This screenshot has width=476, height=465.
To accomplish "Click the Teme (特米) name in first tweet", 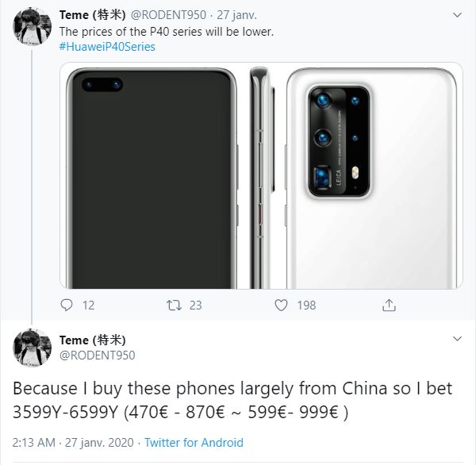I will point(92,15).
